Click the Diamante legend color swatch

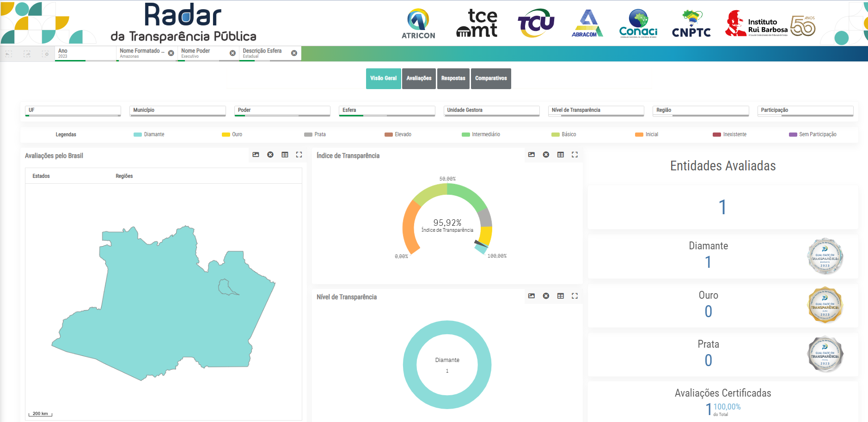click(137, 135)
